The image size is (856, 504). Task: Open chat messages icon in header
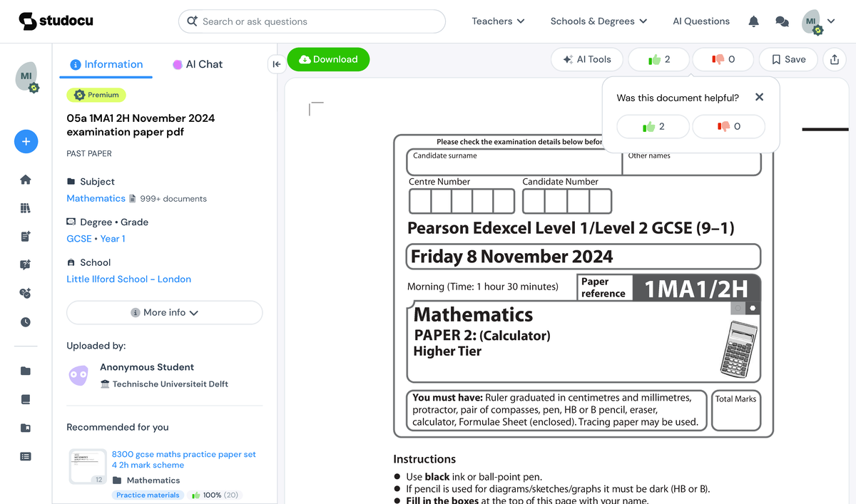(782, 21)
